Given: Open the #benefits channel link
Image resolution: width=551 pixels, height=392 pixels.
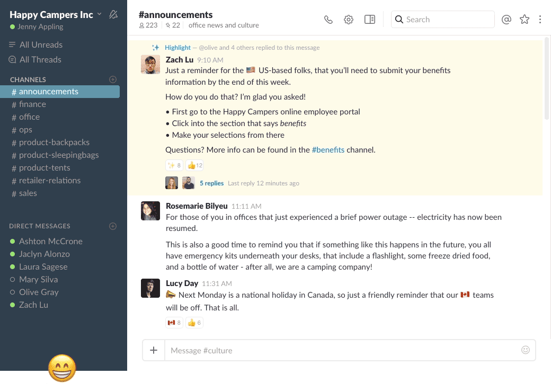Looking at the screenshot, I should [328, 149].
